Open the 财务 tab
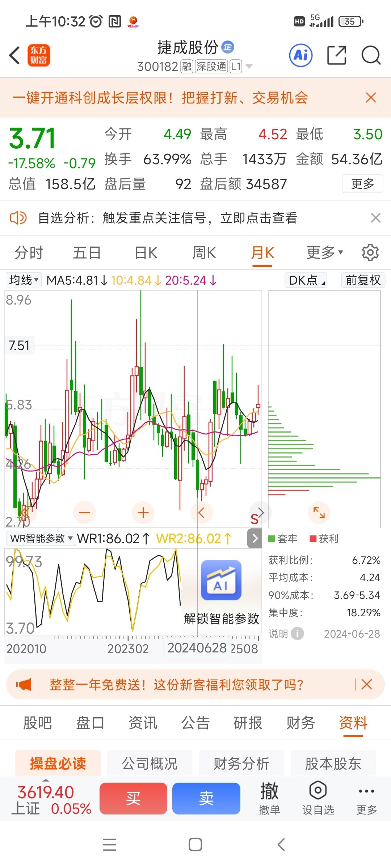 300,723
